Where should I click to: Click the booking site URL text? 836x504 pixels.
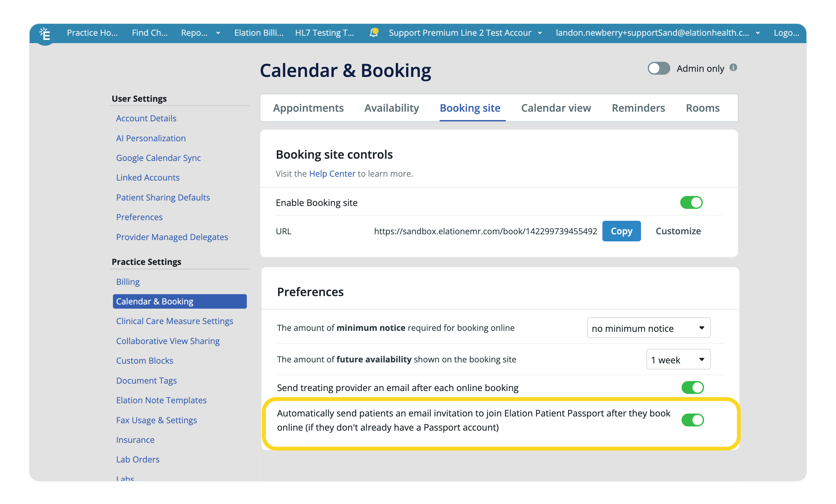click(485, 231)
